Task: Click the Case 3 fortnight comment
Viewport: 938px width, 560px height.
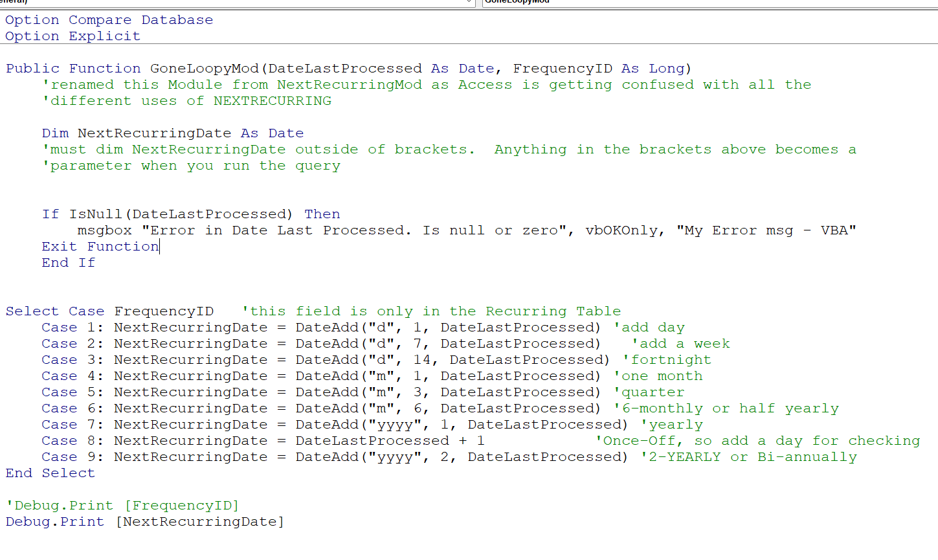Action: (x=667, y=360)
